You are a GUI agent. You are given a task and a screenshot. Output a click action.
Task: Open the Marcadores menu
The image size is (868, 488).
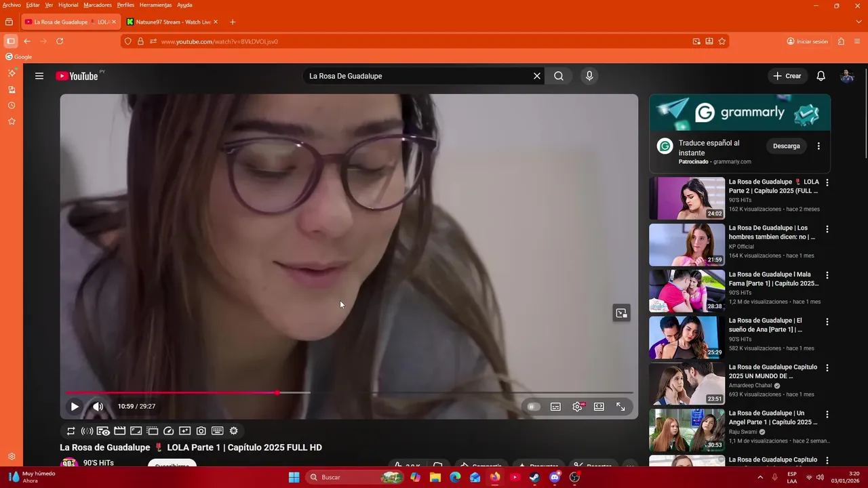[98, 5]
